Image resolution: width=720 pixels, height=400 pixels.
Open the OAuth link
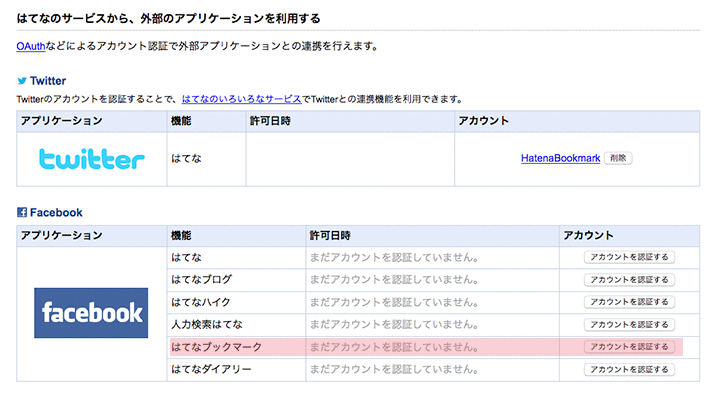(x=31, y=46)
